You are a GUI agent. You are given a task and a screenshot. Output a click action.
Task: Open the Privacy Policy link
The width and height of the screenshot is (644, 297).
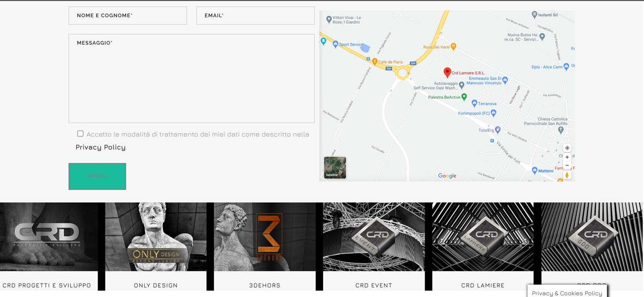(101, 147)
